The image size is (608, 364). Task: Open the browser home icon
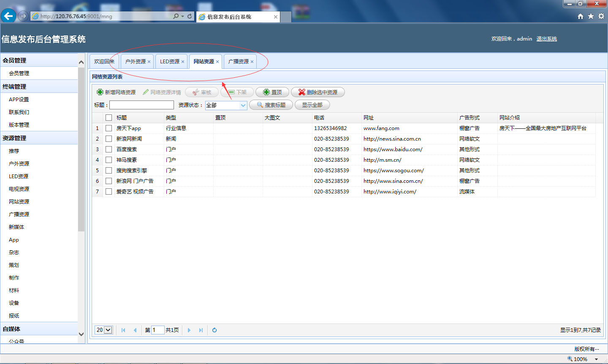[581, 16]
